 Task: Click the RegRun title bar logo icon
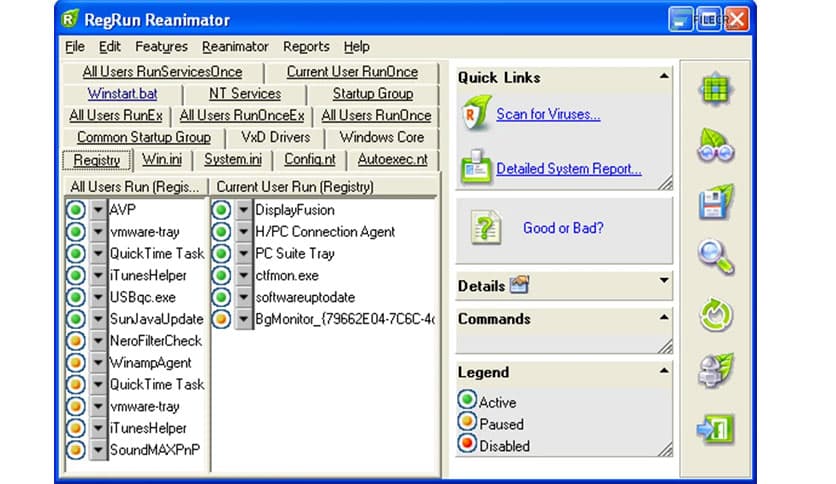[70, 19]
